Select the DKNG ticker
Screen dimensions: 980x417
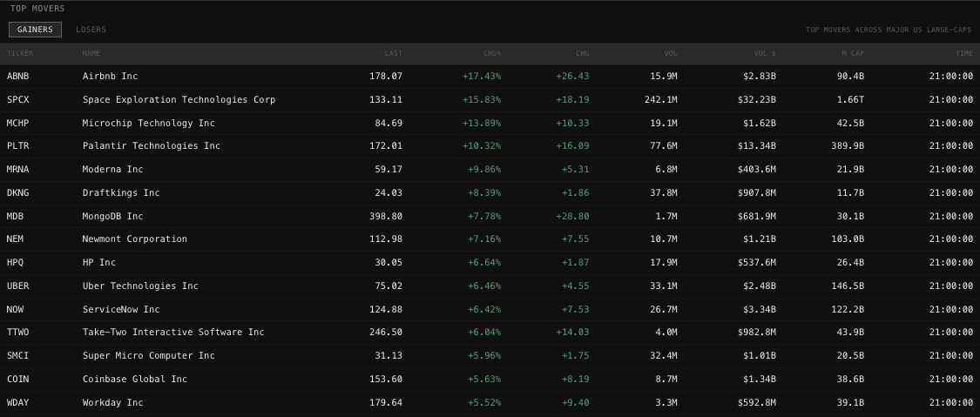tap(18, 193)
